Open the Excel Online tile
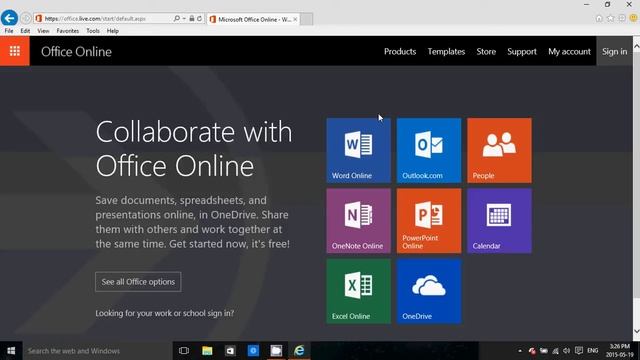 point(358,291)
